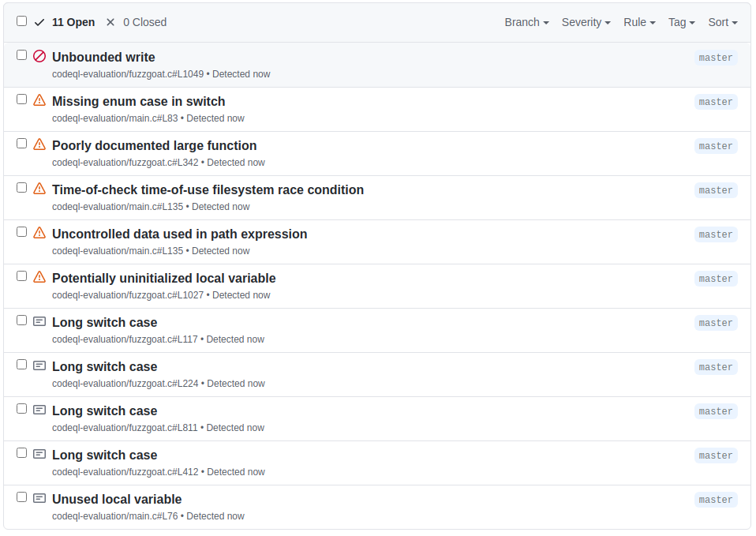Click the error icon beside Unbounded write

click(x=39, y=56)
